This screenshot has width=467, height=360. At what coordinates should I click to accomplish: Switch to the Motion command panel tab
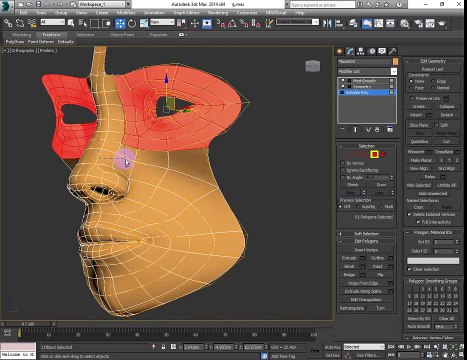tap(372, 51)
